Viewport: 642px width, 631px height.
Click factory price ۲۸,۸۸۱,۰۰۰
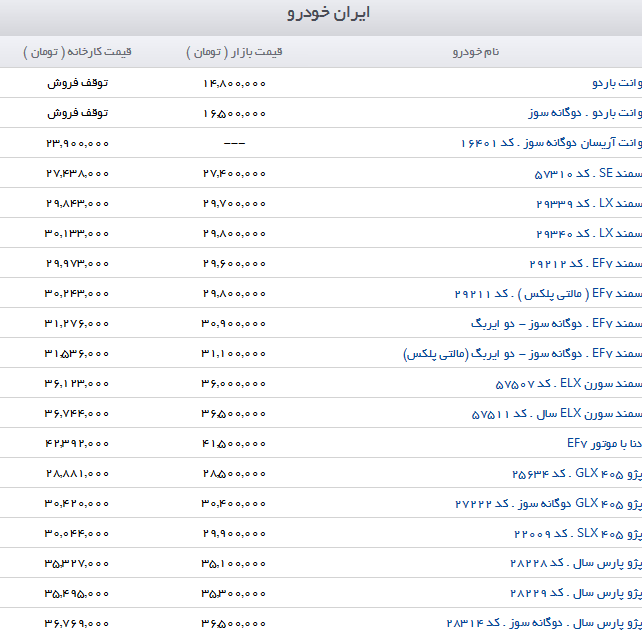pyautogui.click(x=77, y=474)
